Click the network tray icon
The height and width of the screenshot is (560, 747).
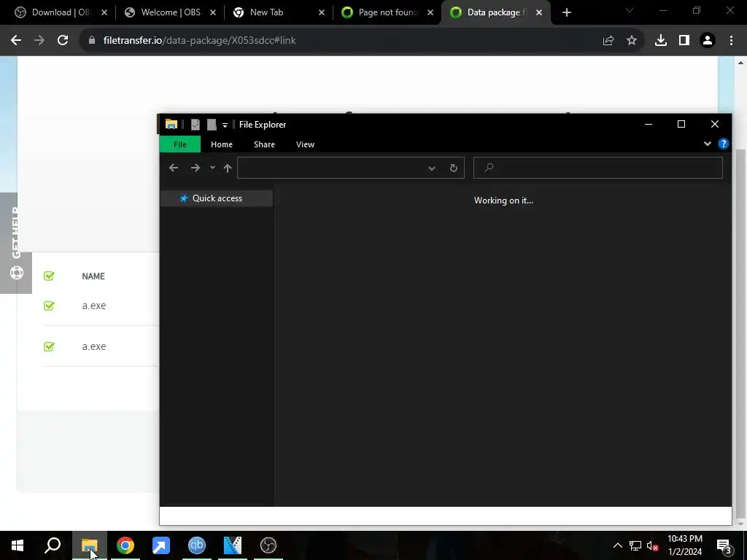coord(635,545)
